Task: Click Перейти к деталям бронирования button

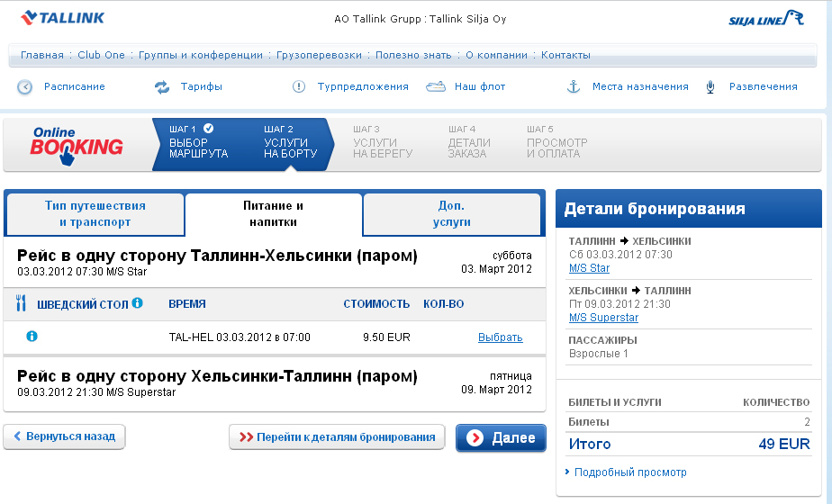Action: 337,437
